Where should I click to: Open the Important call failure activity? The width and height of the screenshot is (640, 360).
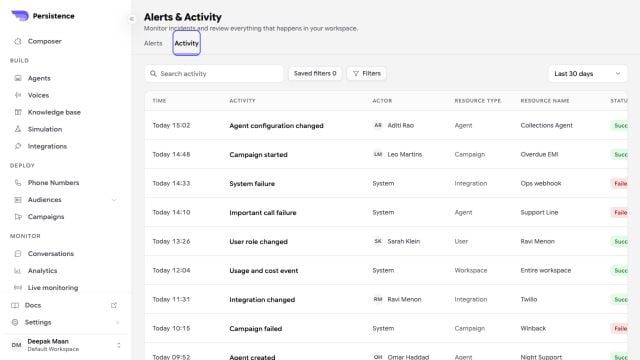(263, 213)
